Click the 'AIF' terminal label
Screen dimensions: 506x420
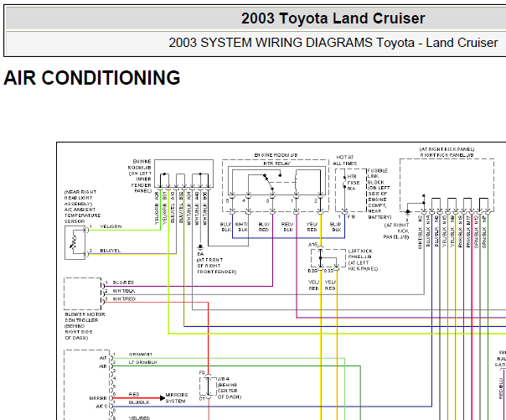click(103, 358)
